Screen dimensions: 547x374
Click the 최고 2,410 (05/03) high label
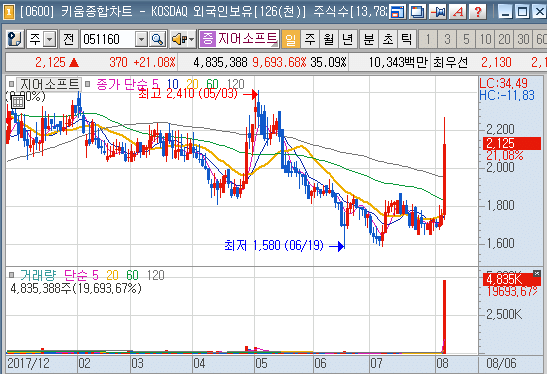click(188, 94)
